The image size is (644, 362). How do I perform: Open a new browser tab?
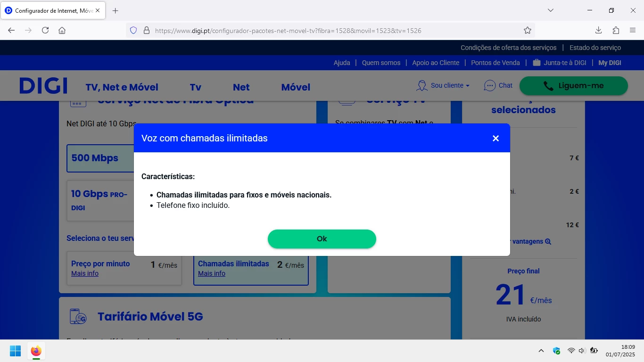[x=115, y=10]
